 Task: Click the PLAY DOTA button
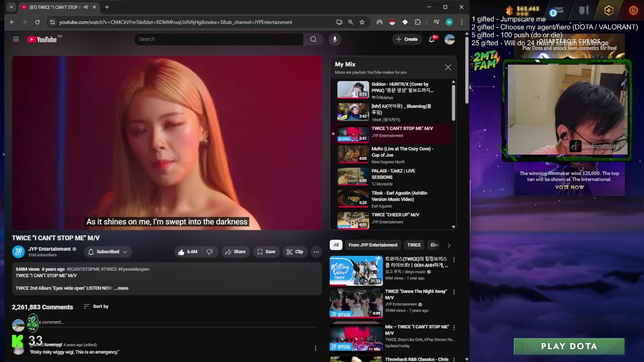pos(569,346)
